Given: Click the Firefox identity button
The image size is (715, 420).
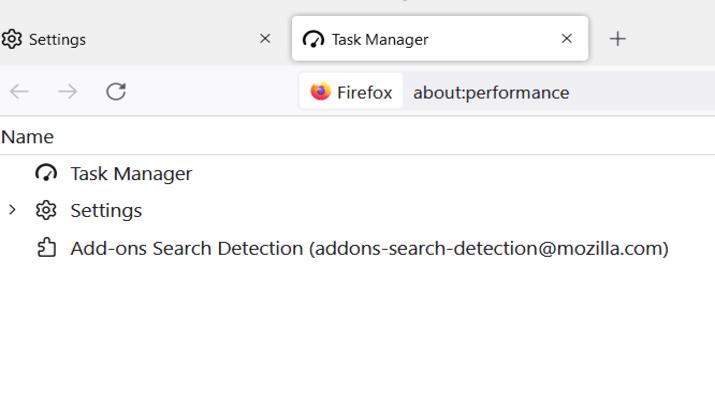Looking at the screenshot, I should pyautogui.click(x=351, y=92).
